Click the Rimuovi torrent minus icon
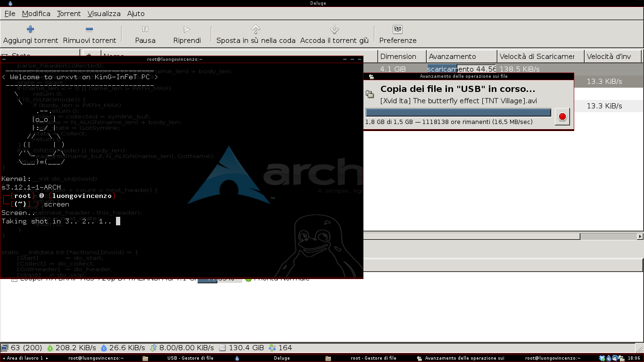Viewport: 644px width, 362px height. pos(90,29)
